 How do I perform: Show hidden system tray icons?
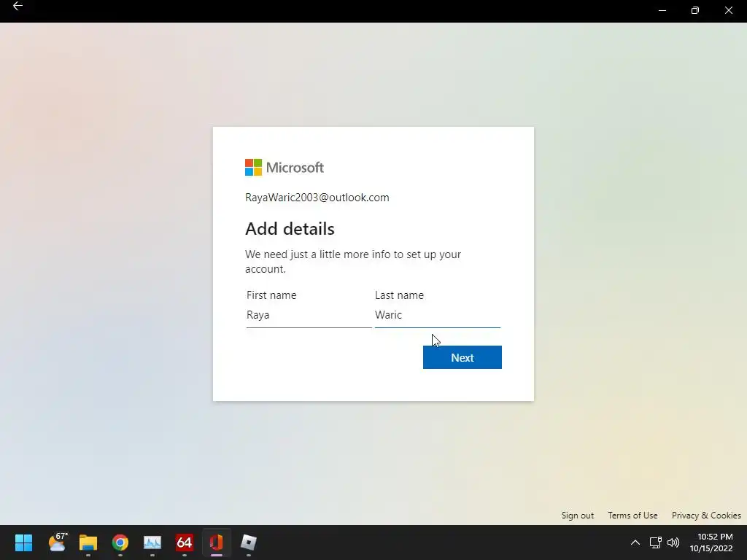[x=635, y=542]
